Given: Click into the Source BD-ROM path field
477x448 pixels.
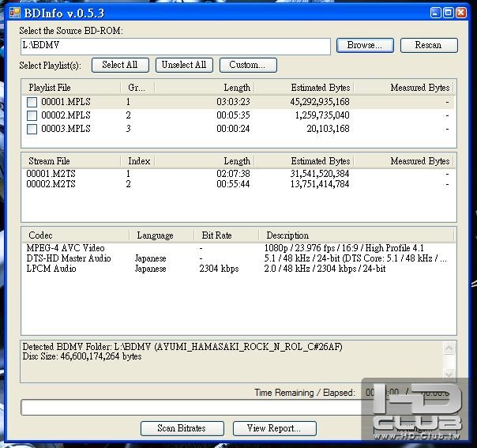Looking at the screenshot, I should (175, 47).
